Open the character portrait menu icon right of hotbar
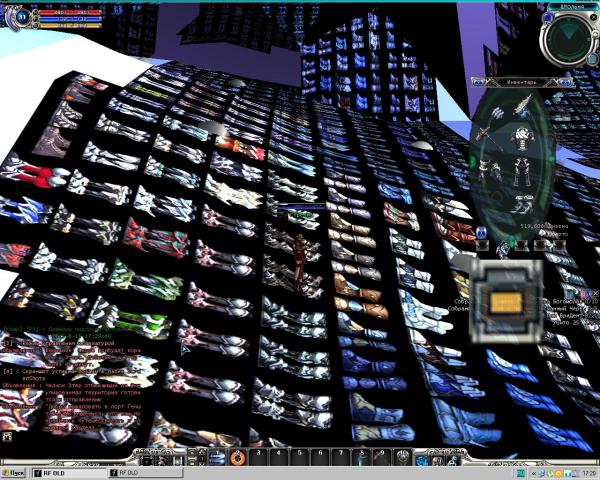600x480 pixels. pos(438,460)
